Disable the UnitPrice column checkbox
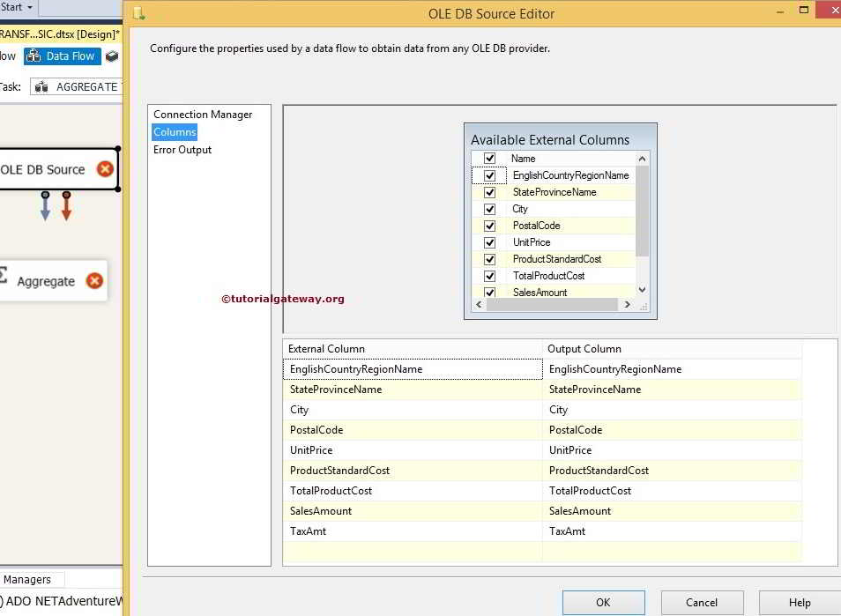The height and width of the screenshot is (616, 841). tap(490, 242)
